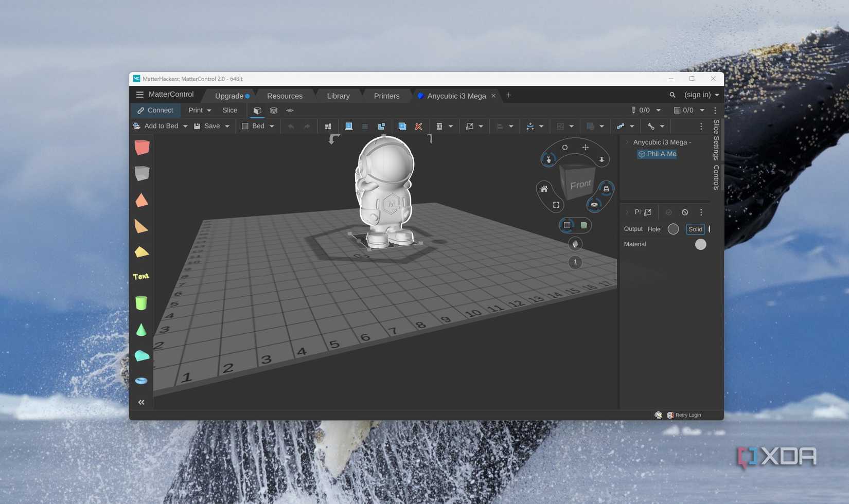849x504 pixels.
Task: Select the green cylinder primitive shape
Action: point(141,303)
